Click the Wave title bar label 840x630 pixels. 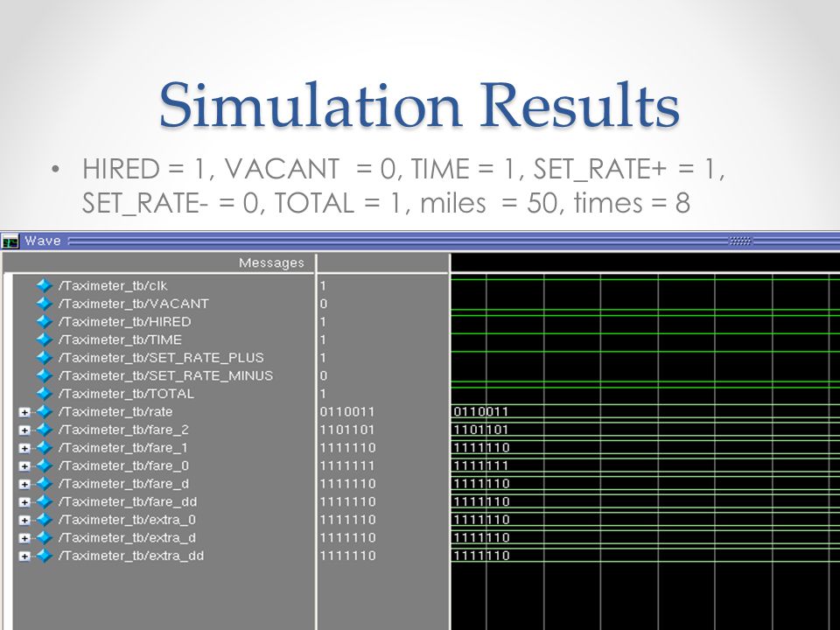click(42, 241)
